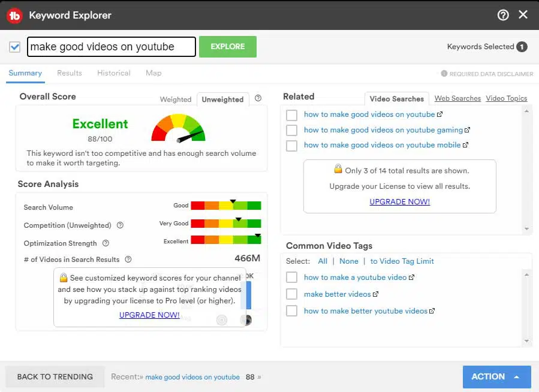Select the Web Searches tab
The width and height of the screenshot is (539, 392).
pyautogui.click(x=457, y=98)
